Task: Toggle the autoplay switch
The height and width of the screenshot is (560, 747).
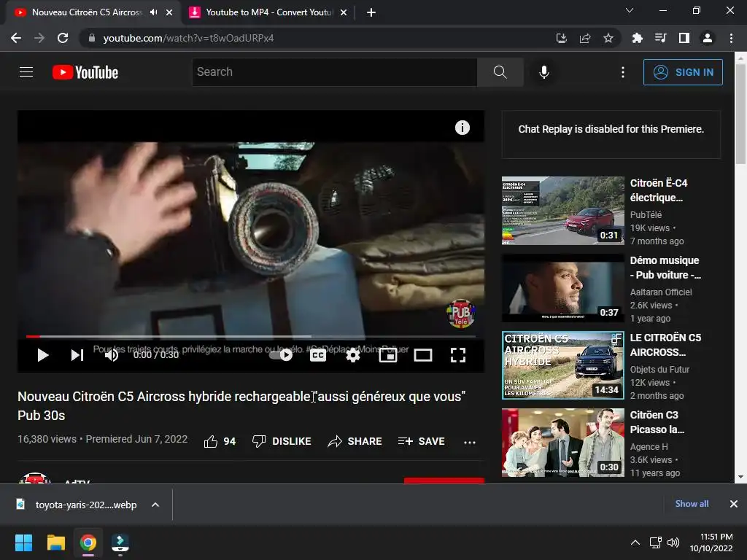Action: [x=281, y=355]
